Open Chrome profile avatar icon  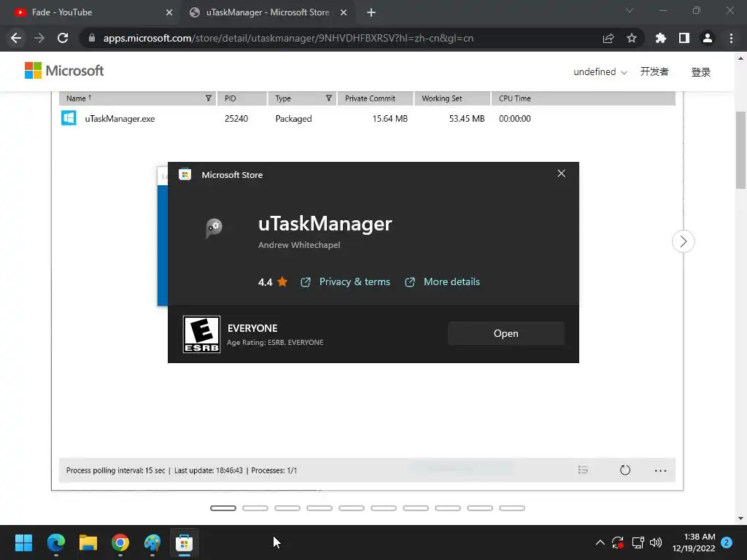(708, 38)
